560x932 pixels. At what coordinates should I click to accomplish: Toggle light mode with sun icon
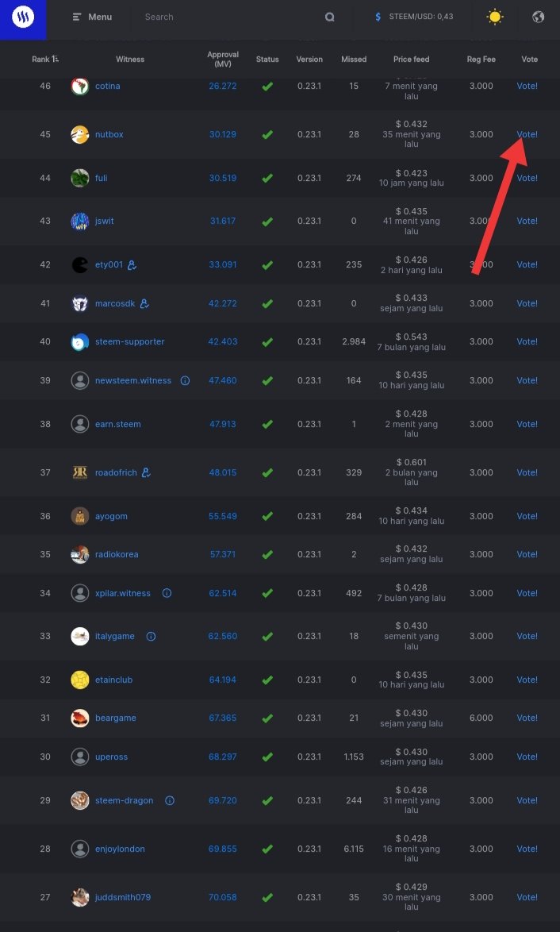495,17
